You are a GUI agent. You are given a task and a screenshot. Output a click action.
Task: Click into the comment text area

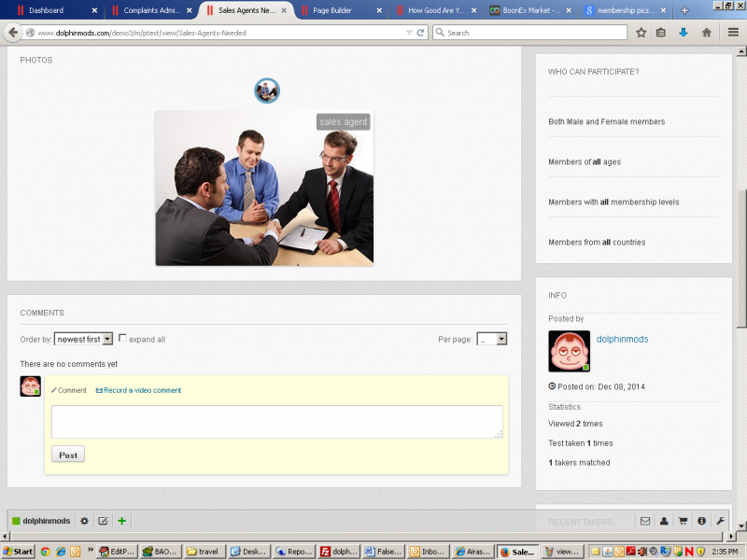(x=276, y=422)
